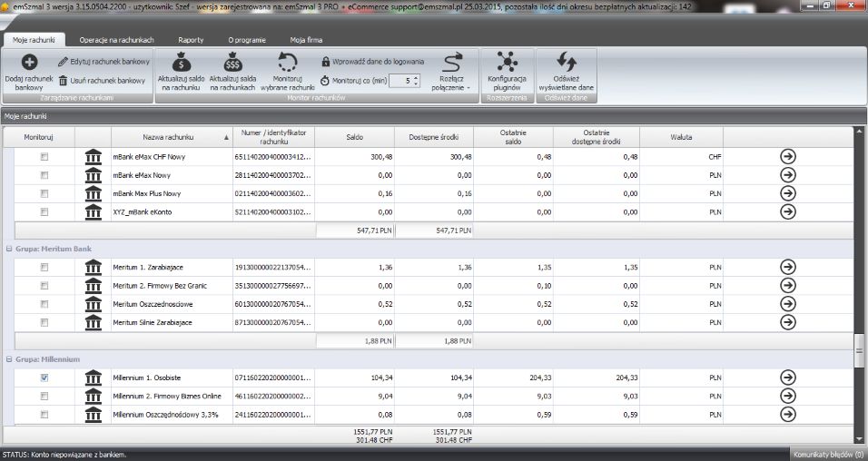
Task: Click arrow button for Millennium Oszczędnościowy 3,3%
Action: tap(788, 414)
